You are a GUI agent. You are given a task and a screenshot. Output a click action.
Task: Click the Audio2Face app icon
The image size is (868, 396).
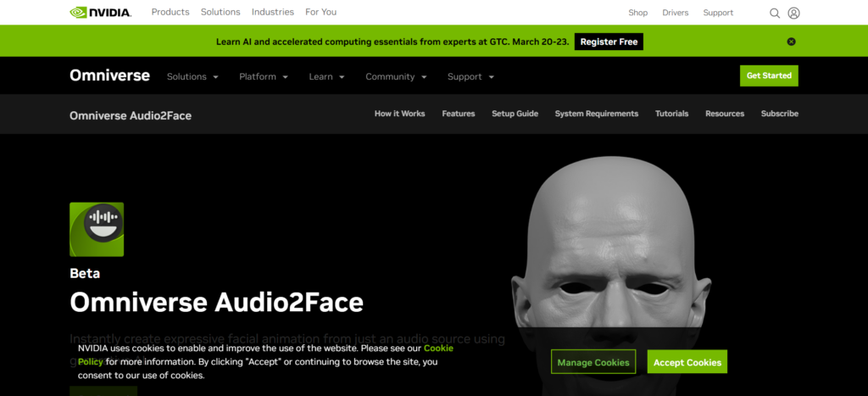pyautogui.click(x=97, y=229)
